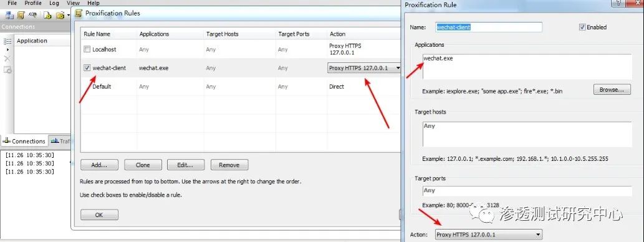Expand the folder toolbar icon dropdown arrow
The width and height of the screenshot is (644, 242).
[68, 15]
